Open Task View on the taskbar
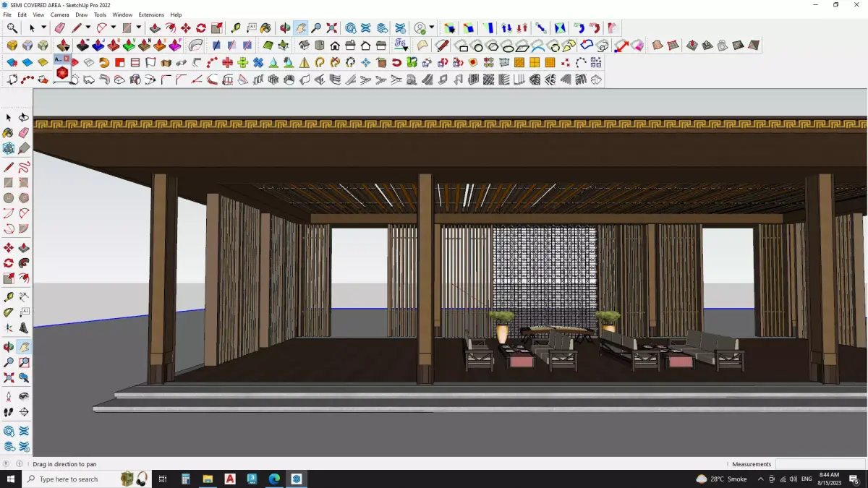 click(x=163, y=479)
